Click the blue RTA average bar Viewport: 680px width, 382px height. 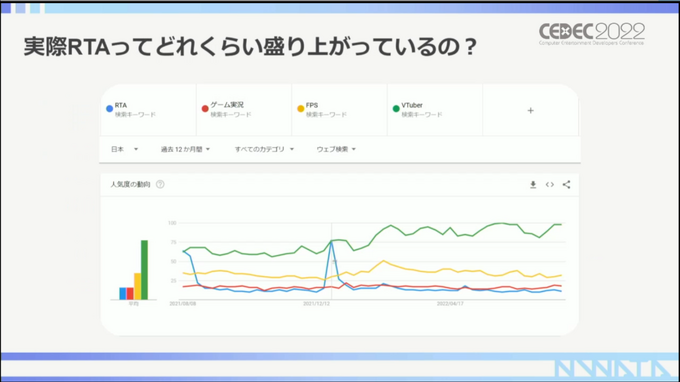(123, 294)
